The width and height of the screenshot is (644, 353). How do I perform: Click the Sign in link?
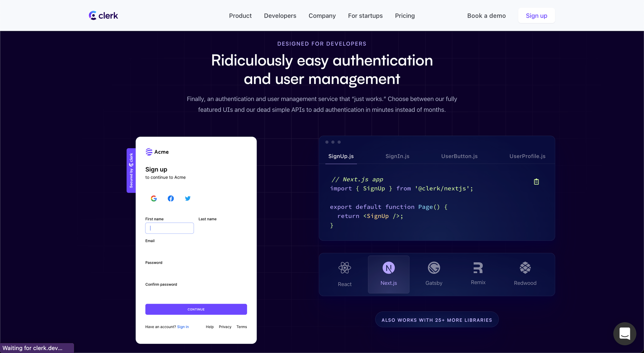(183, 327)
